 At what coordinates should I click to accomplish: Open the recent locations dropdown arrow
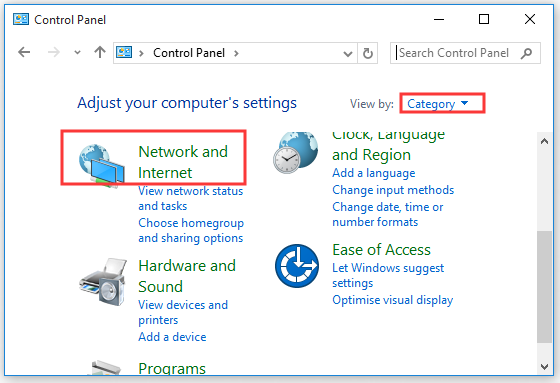(77, 53)
